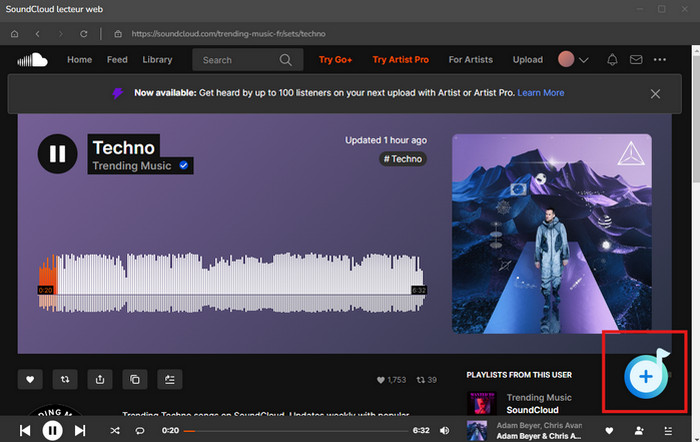View the 1,753 likes count

(392, 380)
